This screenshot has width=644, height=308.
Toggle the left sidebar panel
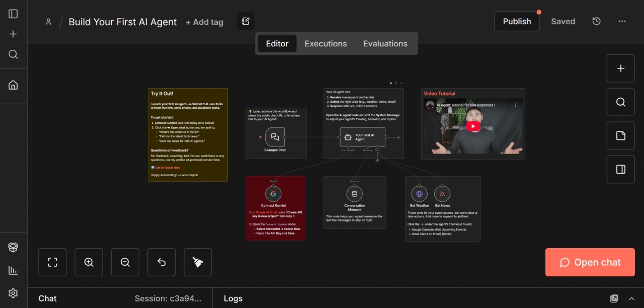14,14
